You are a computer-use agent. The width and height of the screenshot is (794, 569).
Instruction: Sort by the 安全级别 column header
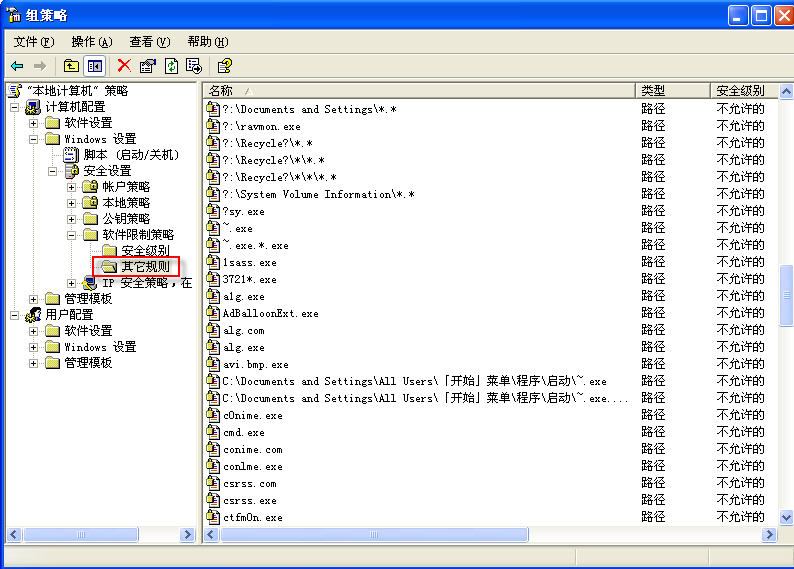[x=744, y=91]
